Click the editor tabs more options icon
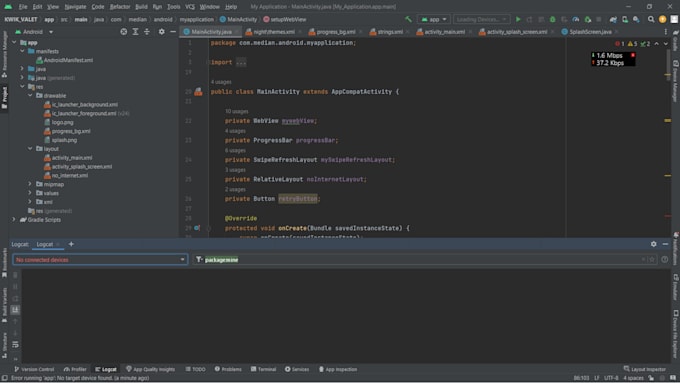 click(666, 32)
